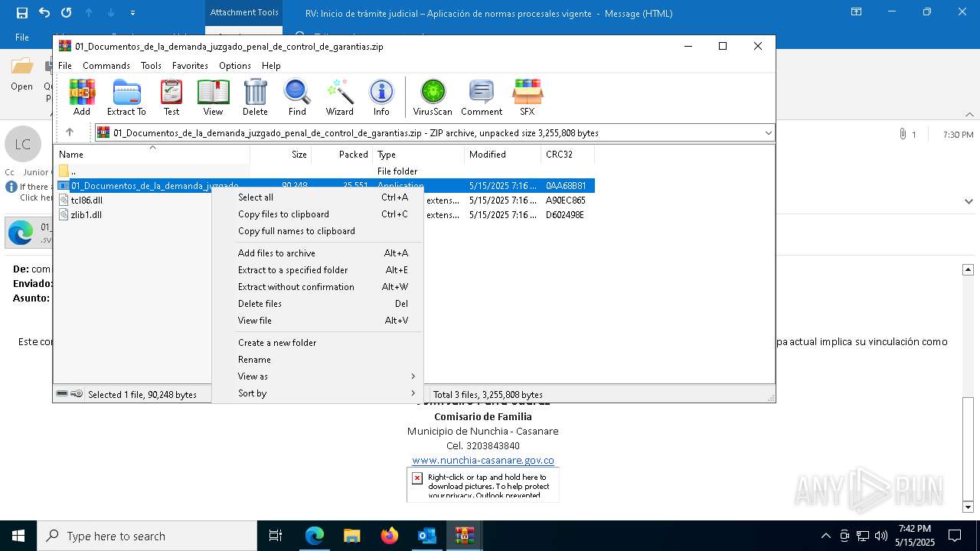Open the Options menu in WinRAR
The width and height of the screenshot is (980, 551).
click(235, 66)
